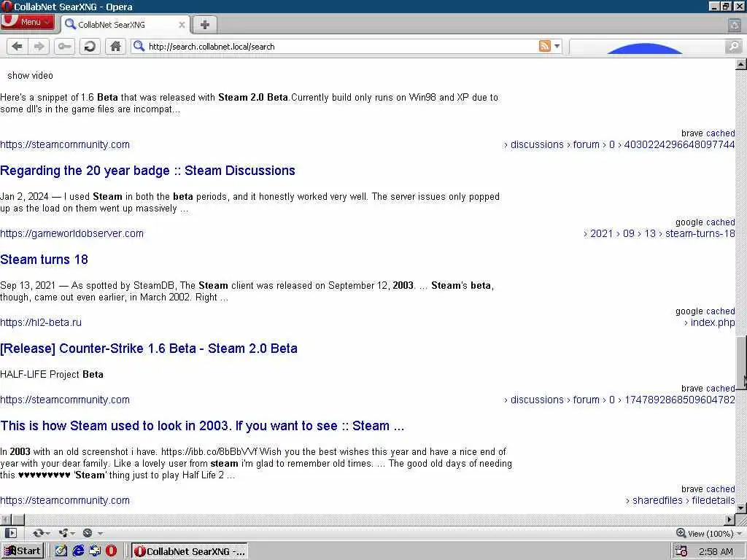Click steamcommunity.com URL below the Wish snippet

coord(65,500)
